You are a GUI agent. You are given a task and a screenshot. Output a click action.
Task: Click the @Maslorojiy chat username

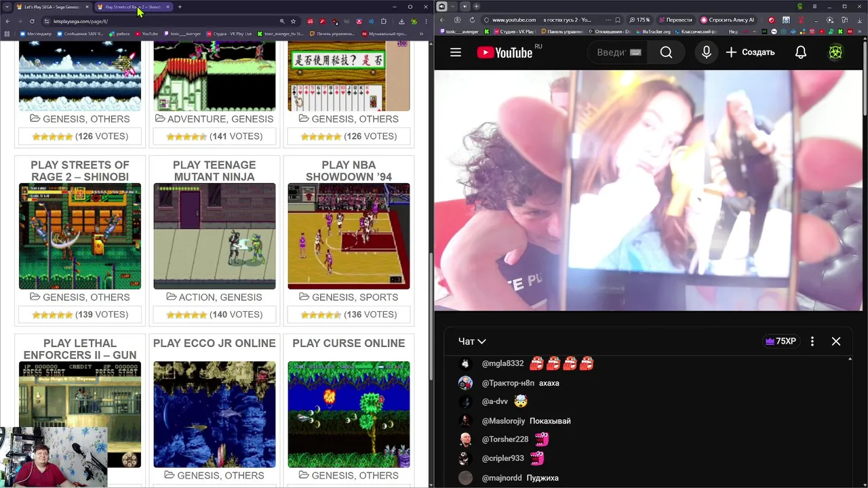503,421
